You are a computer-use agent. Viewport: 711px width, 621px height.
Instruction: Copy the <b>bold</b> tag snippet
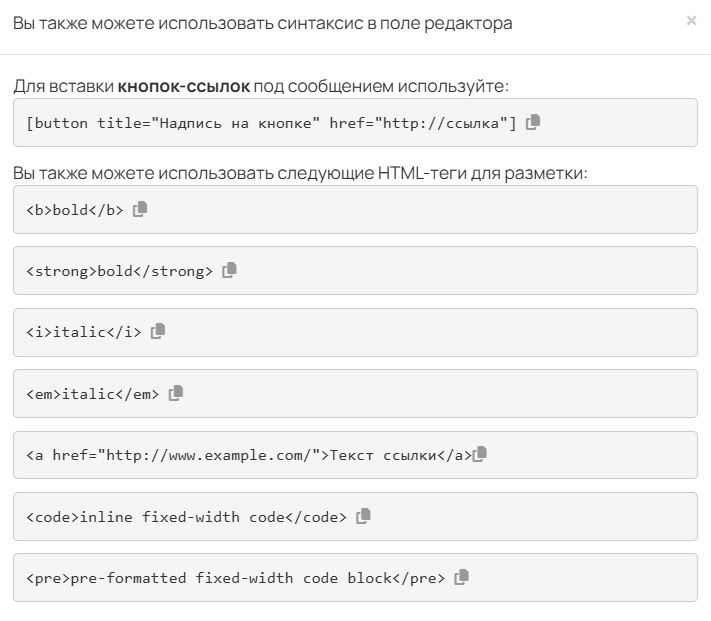click(x=140, y=209)
